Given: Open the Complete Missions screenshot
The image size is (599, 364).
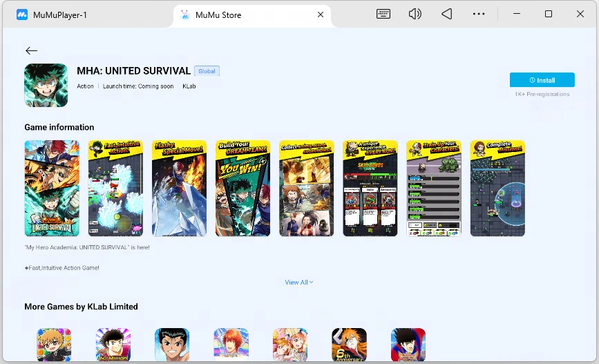Looking at the screenshot, I should coord(497,188).
